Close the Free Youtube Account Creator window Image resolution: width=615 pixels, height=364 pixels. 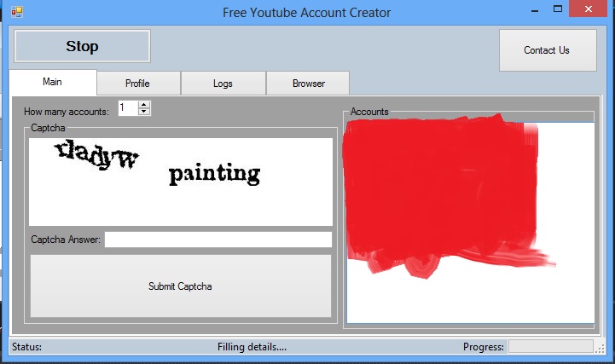(x=589, y=9)
